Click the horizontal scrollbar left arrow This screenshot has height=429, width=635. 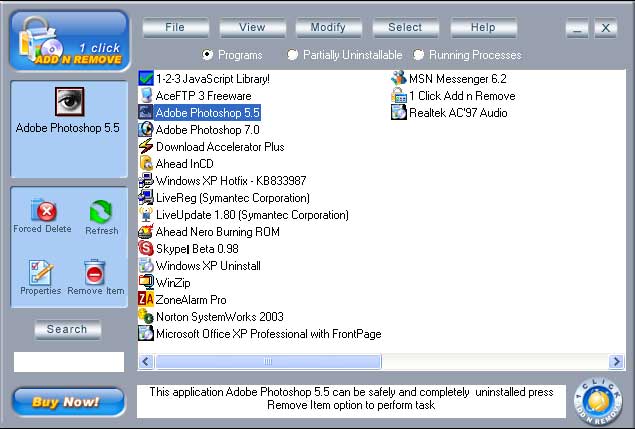click(146, 361)
